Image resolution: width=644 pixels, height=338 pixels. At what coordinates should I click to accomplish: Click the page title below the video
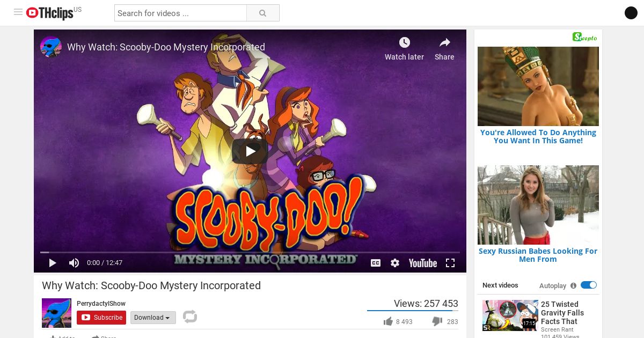(x=151, y=285)
